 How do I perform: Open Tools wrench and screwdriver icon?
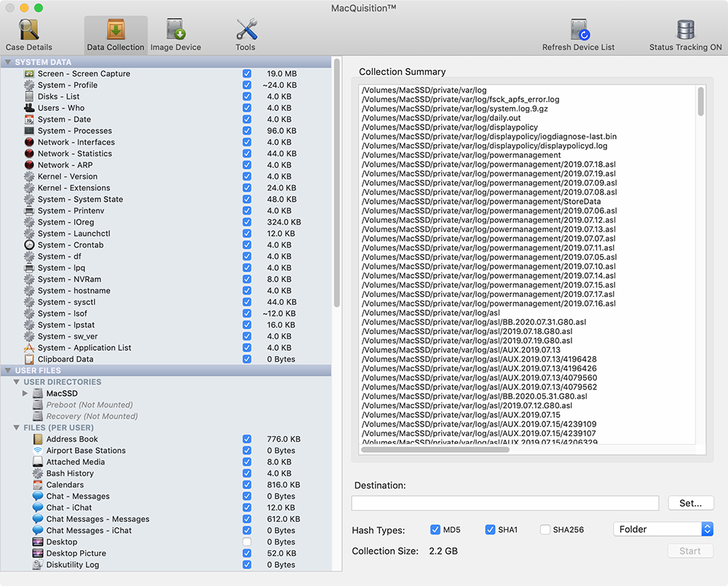pos(246,30)
